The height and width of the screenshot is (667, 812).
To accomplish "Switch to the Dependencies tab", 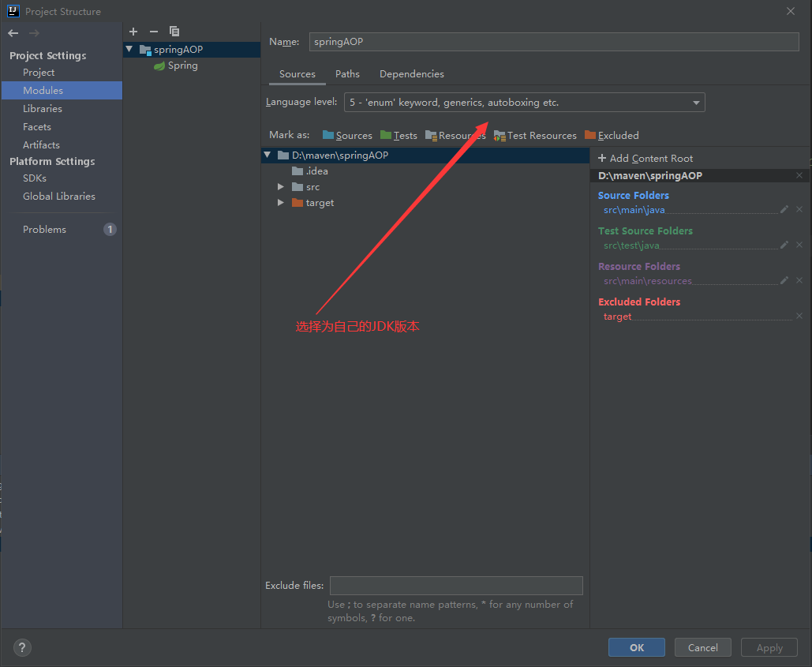I will click(412, 74).
